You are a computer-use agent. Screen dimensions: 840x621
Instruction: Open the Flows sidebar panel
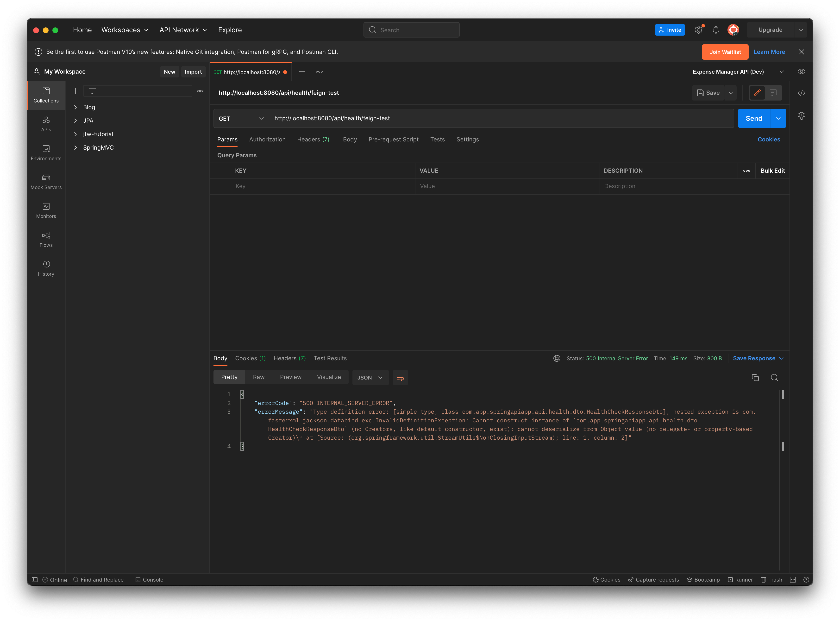tap(46, 240)
